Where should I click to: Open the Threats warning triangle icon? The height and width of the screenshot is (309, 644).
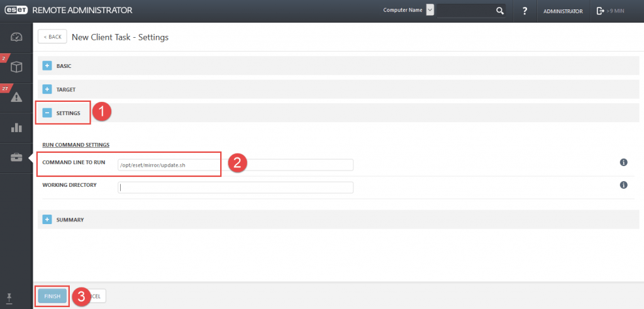point(16,97)
